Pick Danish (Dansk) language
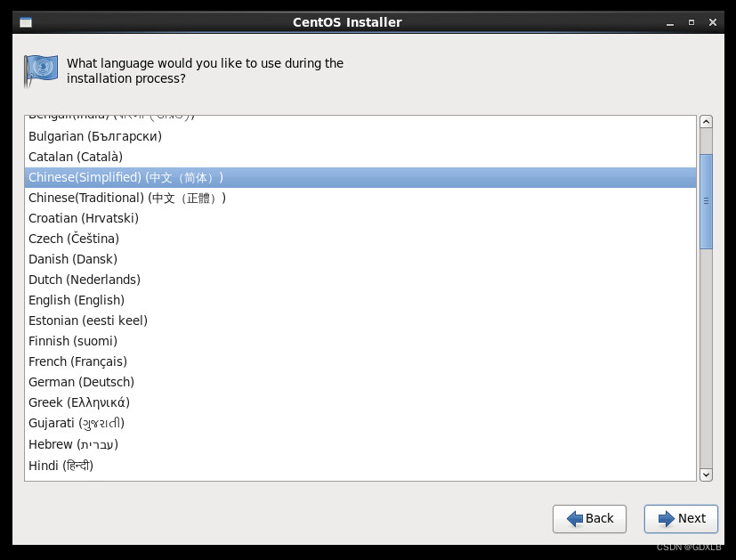The image size is (736, 560). point(71,259)
